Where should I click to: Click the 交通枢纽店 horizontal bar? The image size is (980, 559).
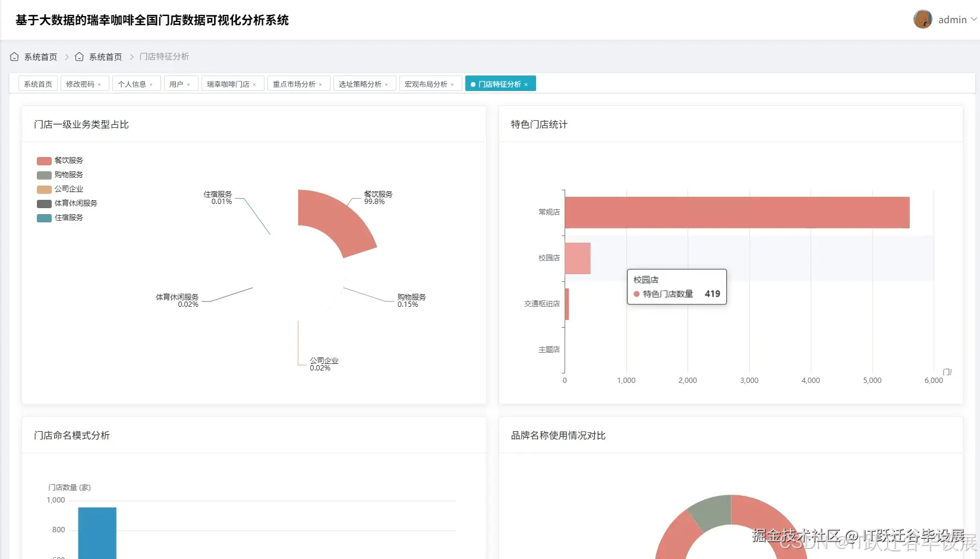567,304
